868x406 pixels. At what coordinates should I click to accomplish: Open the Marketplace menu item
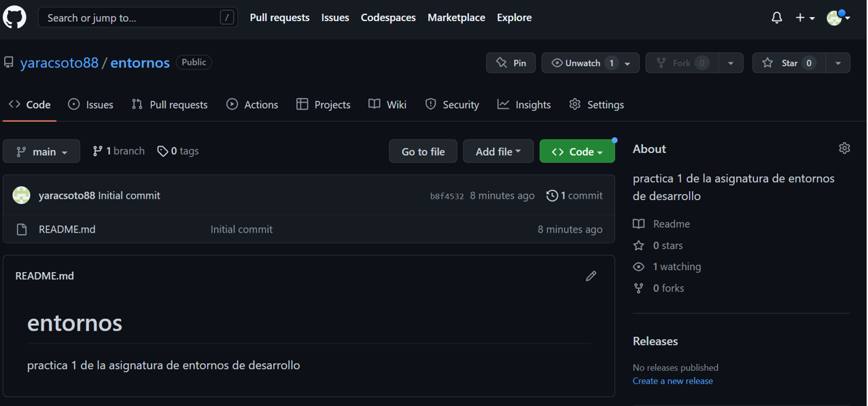click(456, 17)
